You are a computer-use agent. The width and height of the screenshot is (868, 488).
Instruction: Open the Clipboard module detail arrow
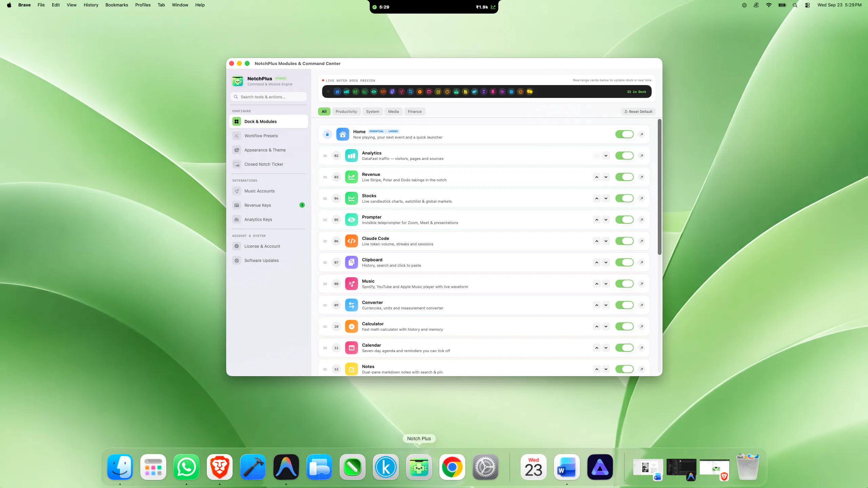[x=642, y=262]
